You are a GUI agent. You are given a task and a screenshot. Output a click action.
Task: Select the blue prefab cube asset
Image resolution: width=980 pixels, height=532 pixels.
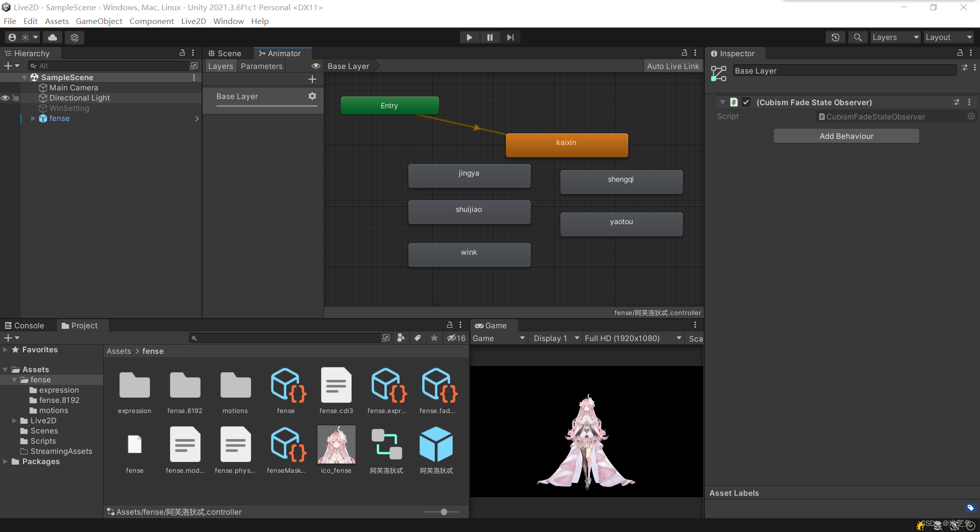pos(436,445)
